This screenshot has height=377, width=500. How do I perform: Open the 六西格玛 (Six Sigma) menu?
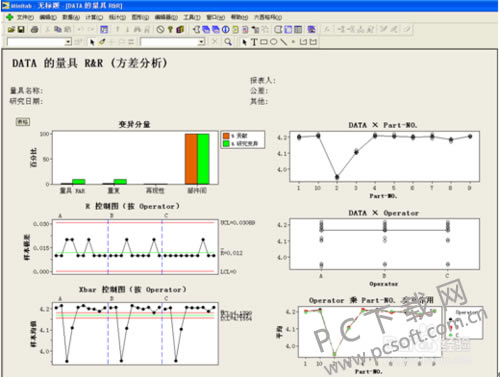[x=268, y=17]
